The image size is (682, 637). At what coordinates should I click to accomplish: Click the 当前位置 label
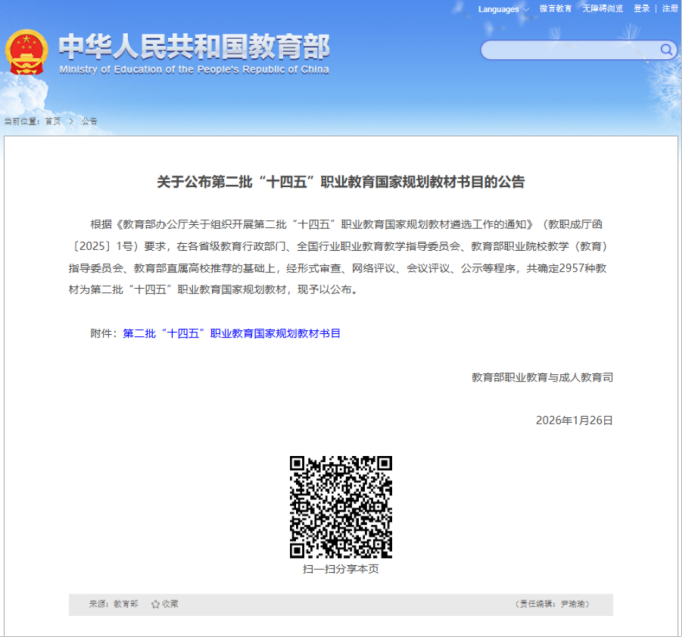coord(22,121)
